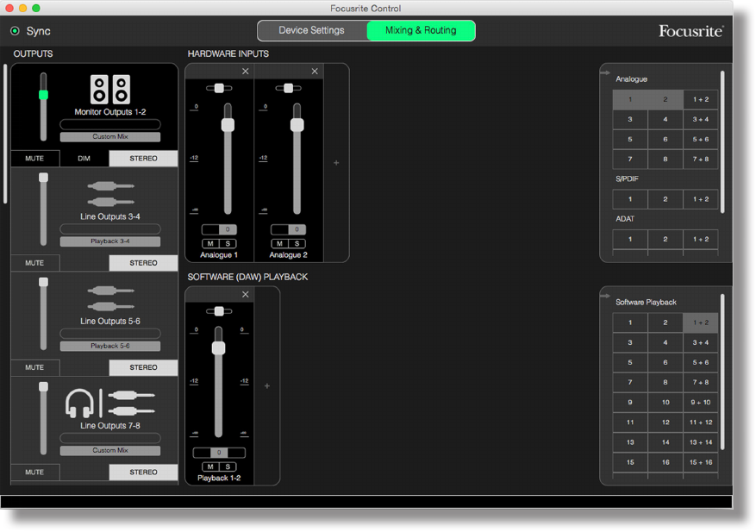Click the Analogue 1 volume fader
Viewport: 756px width, 532px height.
click(228, 125)
